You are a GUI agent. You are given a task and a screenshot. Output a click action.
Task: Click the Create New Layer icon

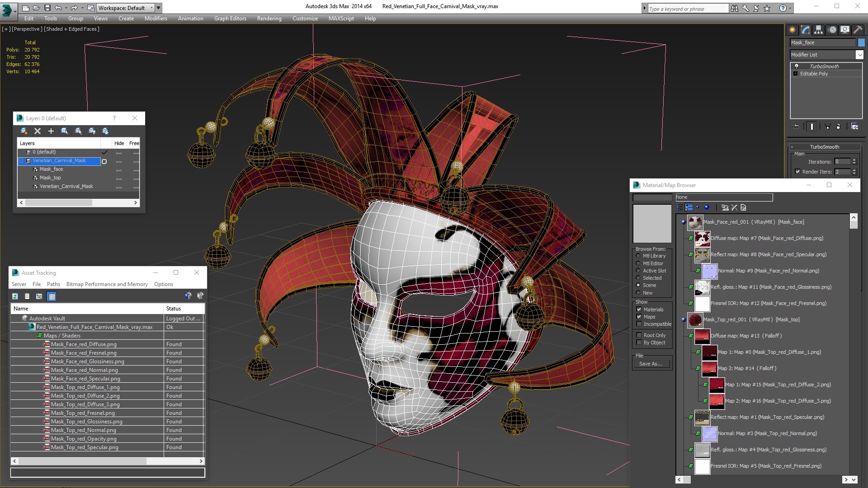click(x=24, y=131)
